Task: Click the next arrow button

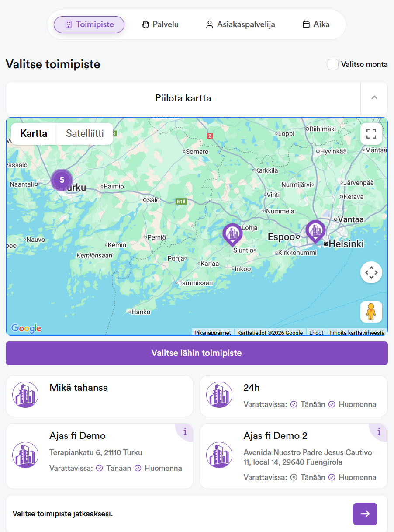Action: point(365,514)
